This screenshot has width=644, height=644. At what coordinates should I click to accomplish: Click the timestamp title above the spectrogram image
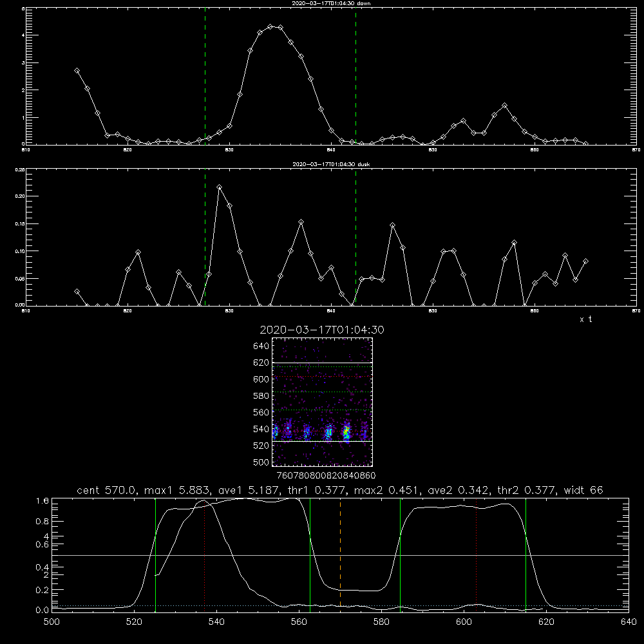(x=322, y=330)
